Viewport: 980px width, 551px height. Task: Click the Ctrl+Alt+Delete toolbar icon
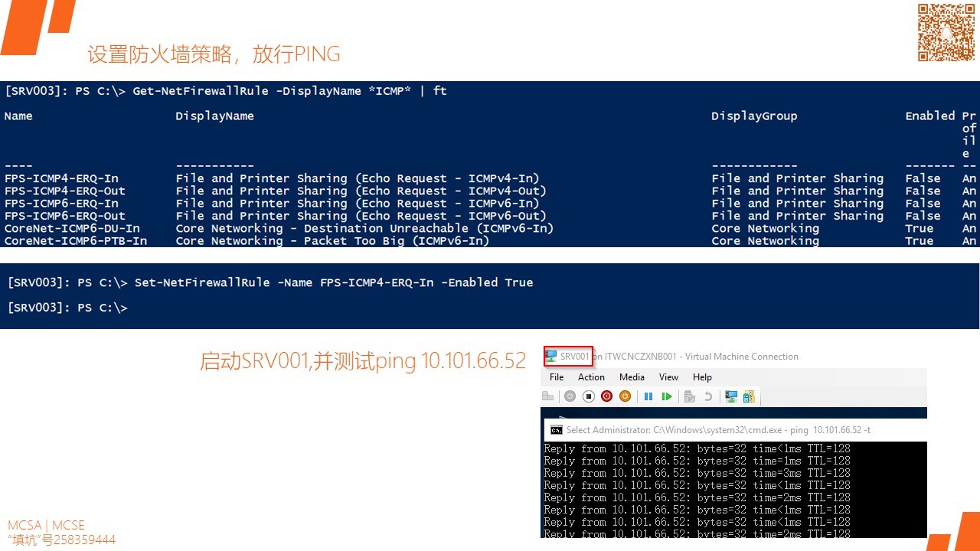[x=547, y=396]
